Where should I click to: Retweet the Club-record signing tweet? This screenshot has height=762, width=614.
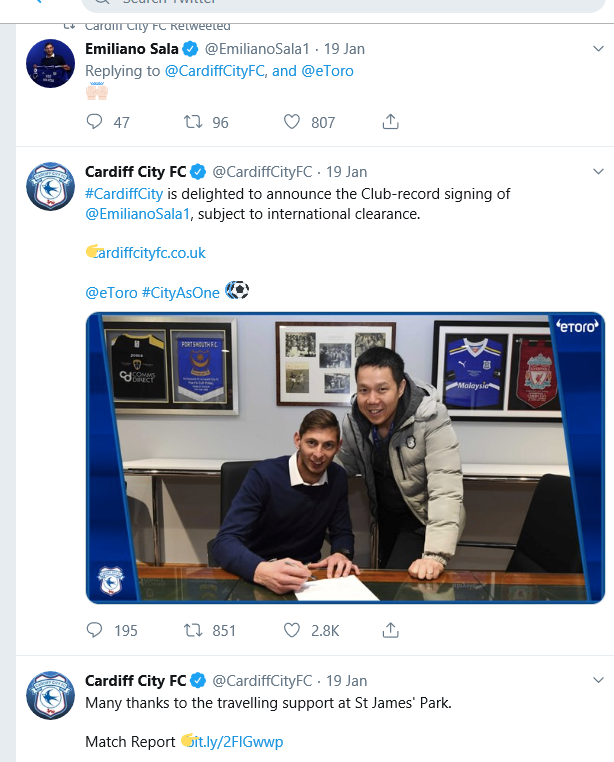[x=193, y=630]
